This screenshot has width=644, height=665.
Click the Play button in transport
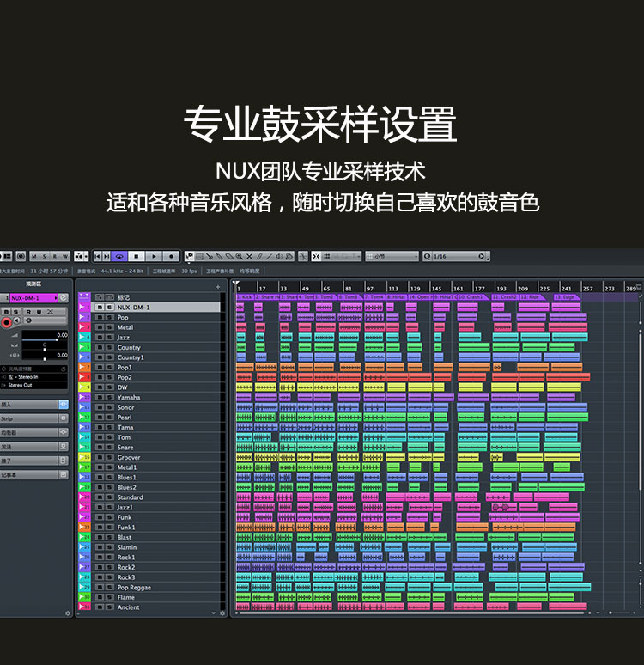click(154, 256)
